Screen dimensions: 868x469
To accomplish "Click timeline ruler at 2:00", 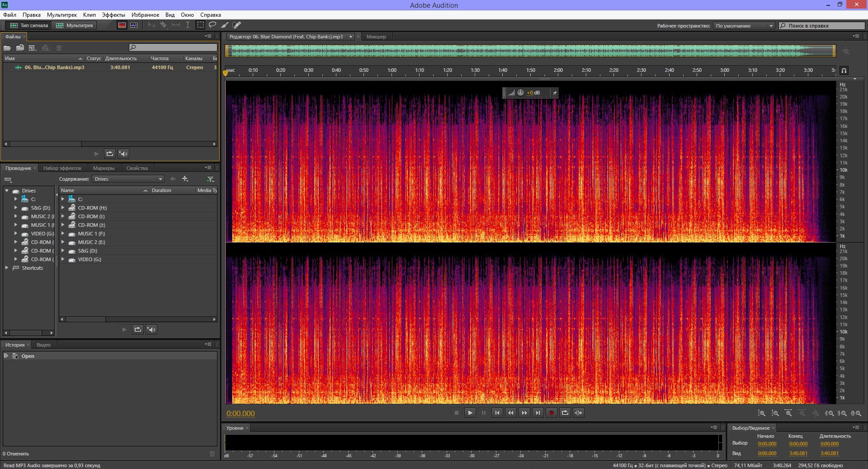I will 558,70.
